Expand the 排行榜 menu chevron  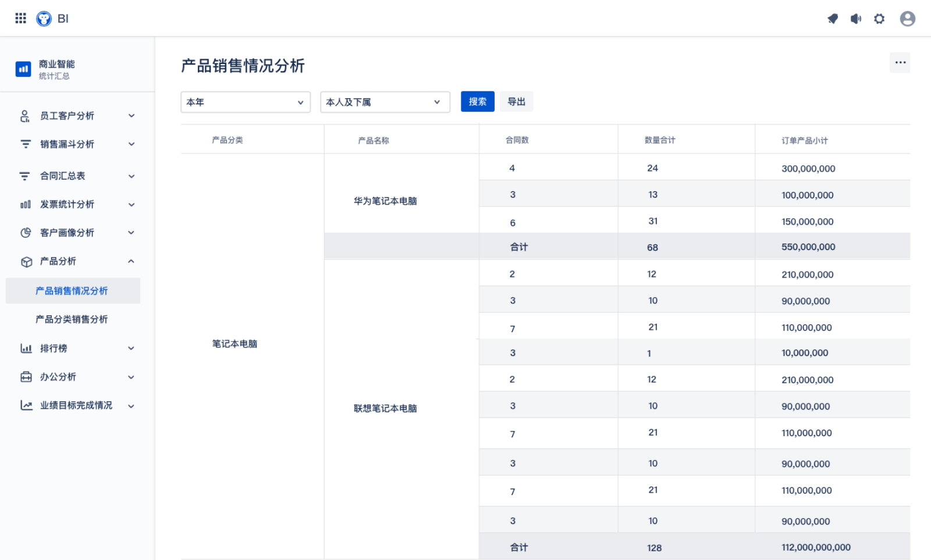(132, 348)
